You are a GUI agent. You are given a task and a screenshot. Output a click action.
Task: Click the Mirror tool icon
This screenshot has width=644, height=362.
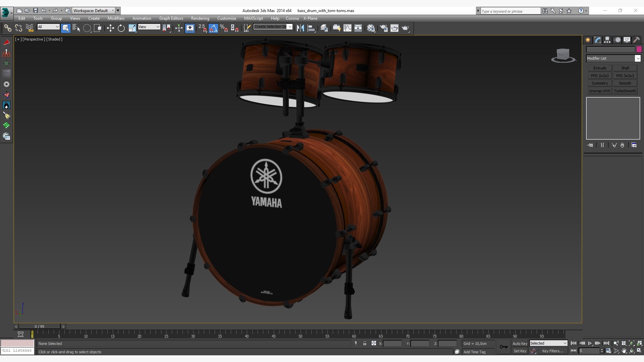[x=301, y=28]
